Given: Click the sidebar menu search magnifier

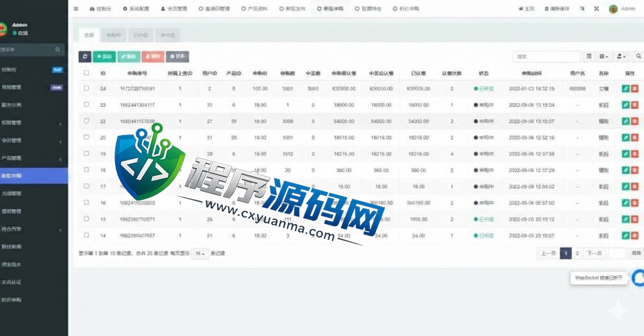Looking at the screenshot, I should 57,50.
